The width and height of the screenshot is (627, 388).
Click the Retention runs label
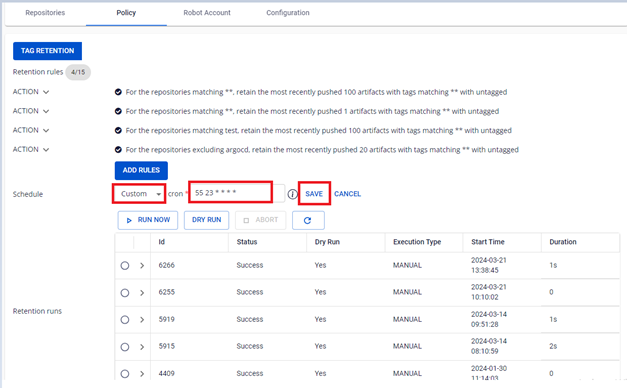click(37, 311)
